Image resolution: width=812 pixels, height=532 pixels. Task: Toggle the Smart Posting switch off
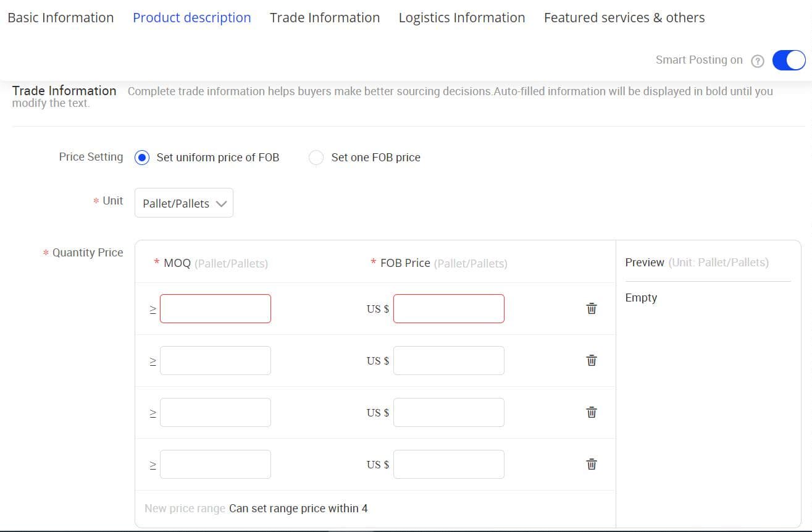click(789, 60)
